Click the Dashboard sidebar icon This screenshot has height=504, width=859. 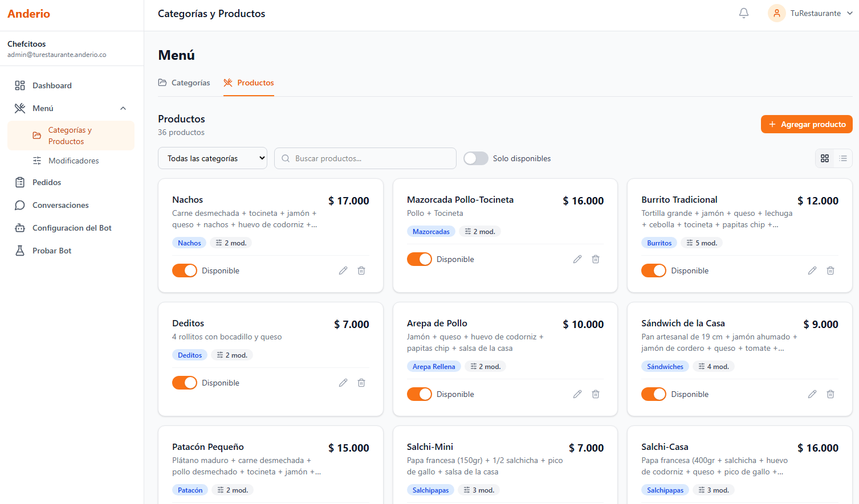pos(20,85)
